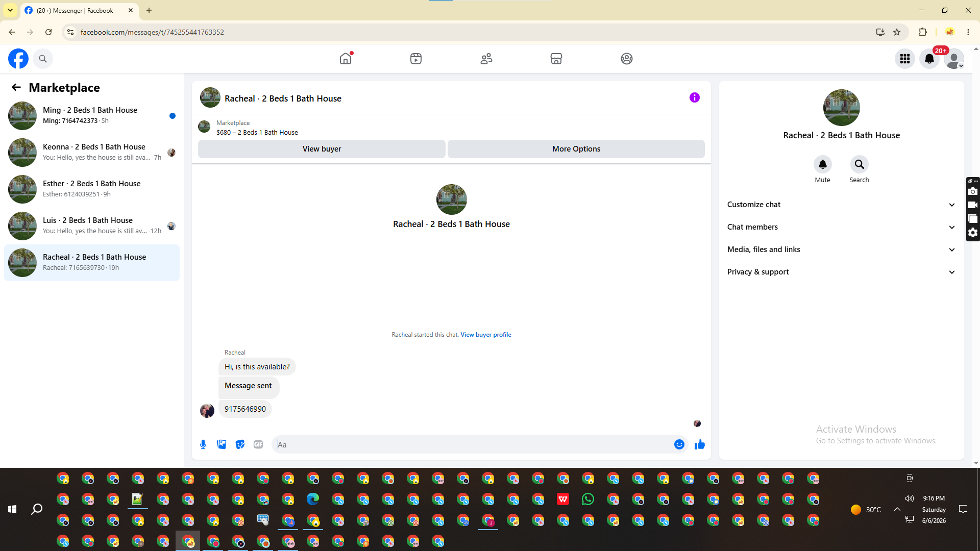980x551 pixels.
Task: Open Esther's 2 Beds 1 Bath House chat
Action: point(92,189)
